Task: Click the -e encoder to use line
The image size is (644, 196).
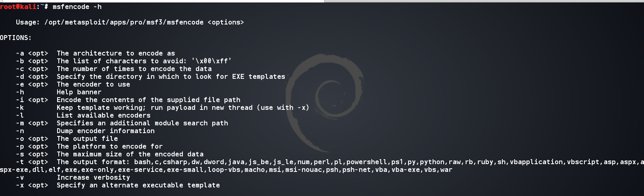Action: 73,85
